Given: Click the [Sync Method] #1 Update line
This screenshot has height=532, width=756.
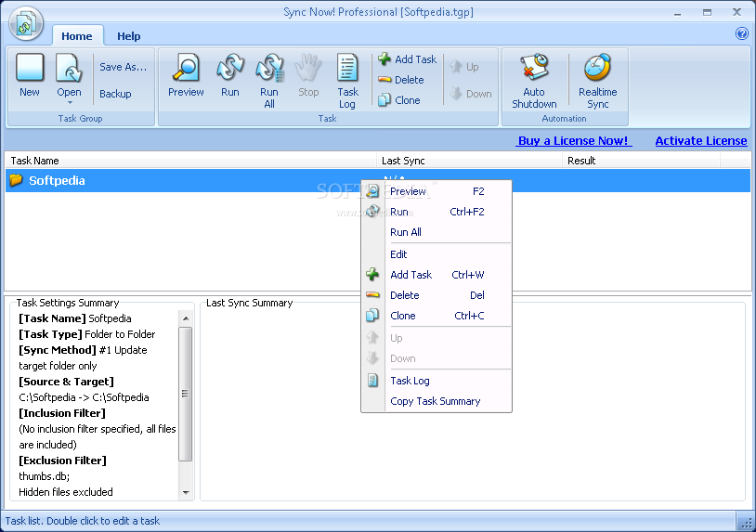Looking at the screenshot, I should [83, 350].
